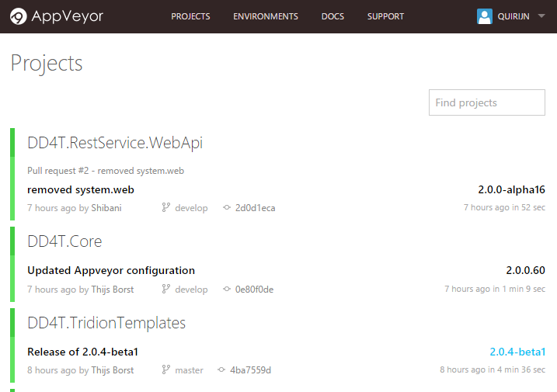The image size is (557, 392).
Task: Click the AppVeyor brand name text
Action: tap(67, 16)
